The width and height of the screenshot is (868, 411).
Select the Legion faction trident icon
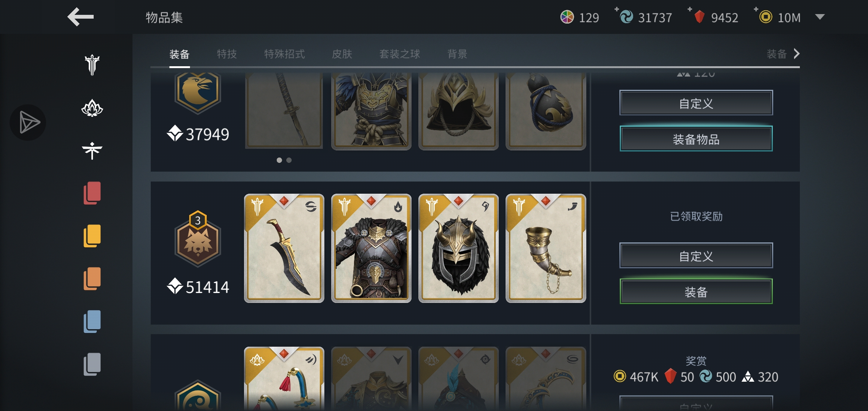tap(92, 65)
